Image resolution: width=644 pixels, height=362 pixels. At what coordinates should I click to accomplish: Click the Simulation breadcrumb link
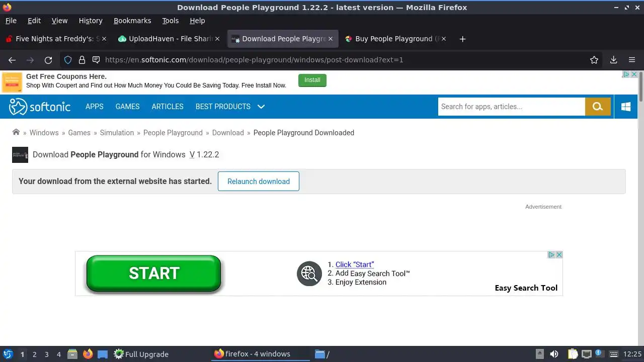117,133
